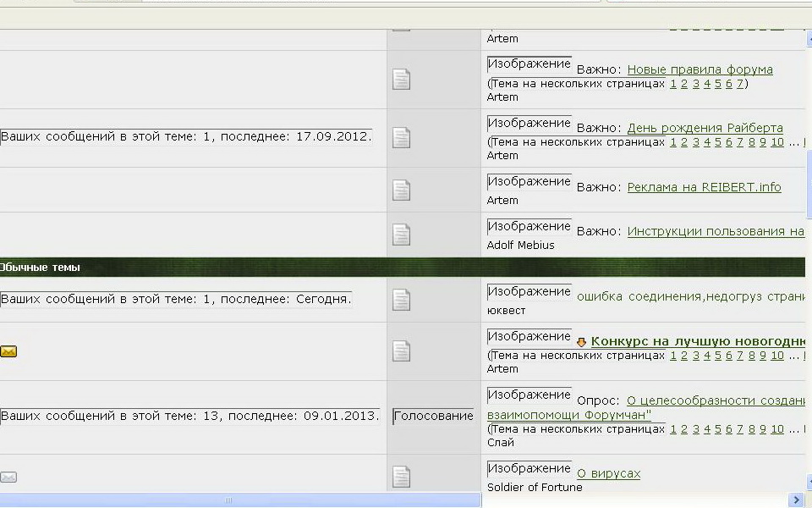Click message note 'последнее: Сегодня'
Screen dimensions: 812x508
pos(176,299)
